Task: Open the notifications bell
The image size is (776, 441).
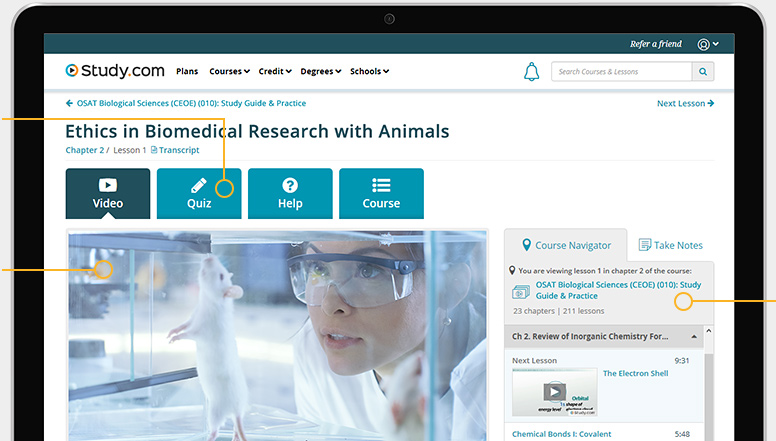Action: [532, 72]
